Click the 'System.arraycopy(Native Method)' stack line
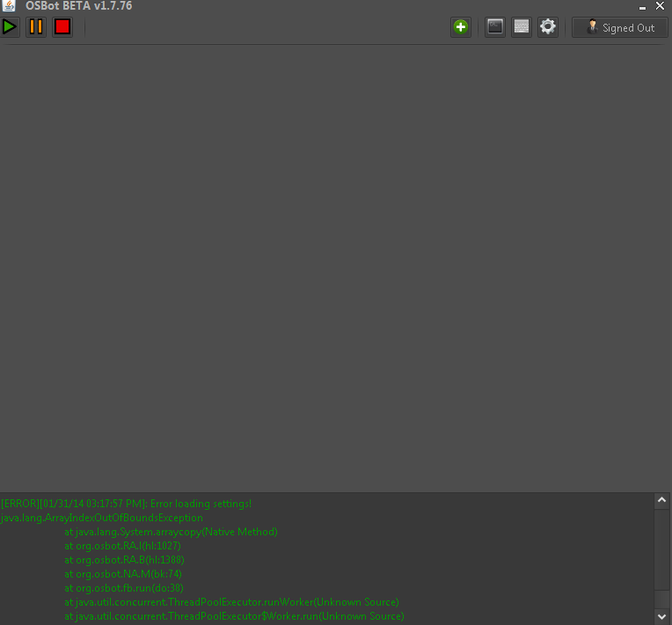 [x=171, y=532]
